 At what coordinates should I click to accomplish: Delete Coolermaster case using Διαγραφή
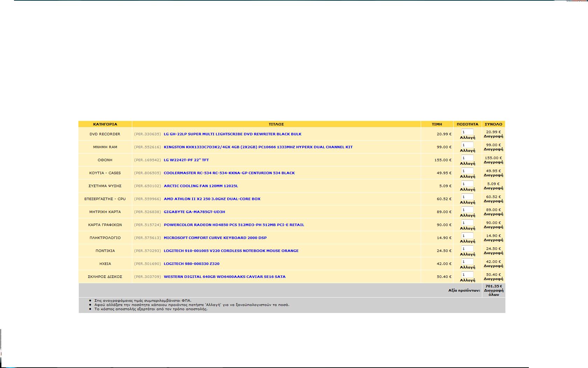click(493, 175)
